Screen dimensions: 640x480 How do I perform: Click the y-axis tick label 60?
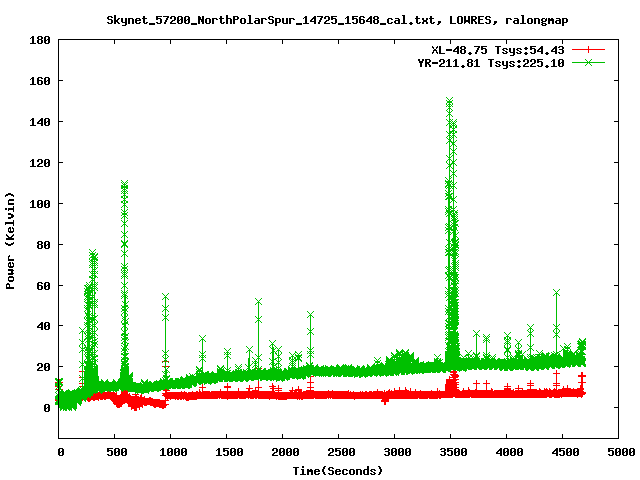(43, 286)
